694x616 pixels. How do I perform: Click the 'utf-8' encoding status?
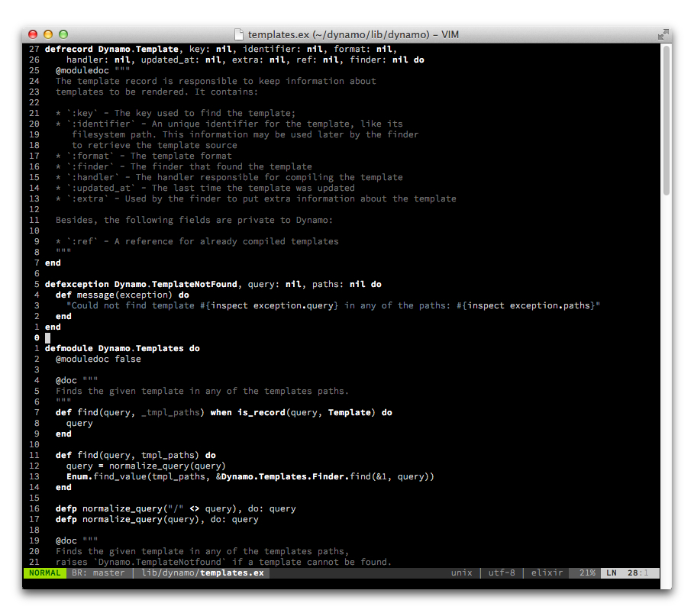(x=502, y=572)
